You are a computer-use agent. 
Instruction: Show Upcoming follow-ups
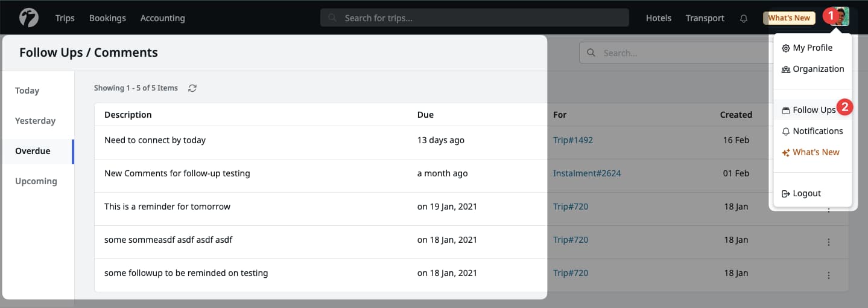[36, 181]
